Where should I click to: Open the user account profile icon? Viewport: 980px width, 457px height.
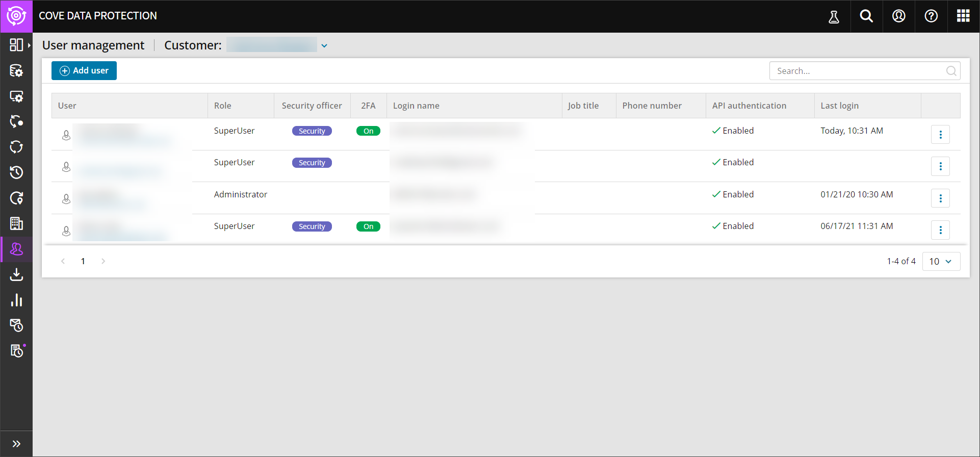[x=898, y=16]
